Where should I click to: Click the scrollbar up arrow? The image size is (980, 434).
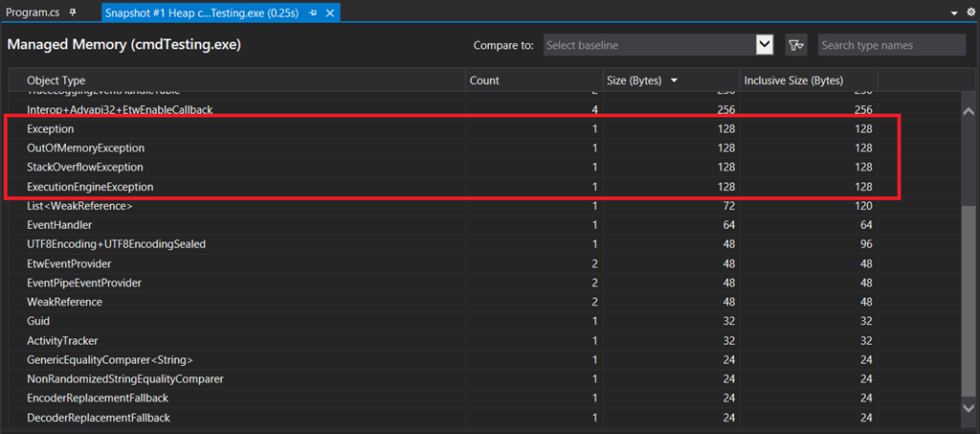pyautogui.click(x=969, y=112)
